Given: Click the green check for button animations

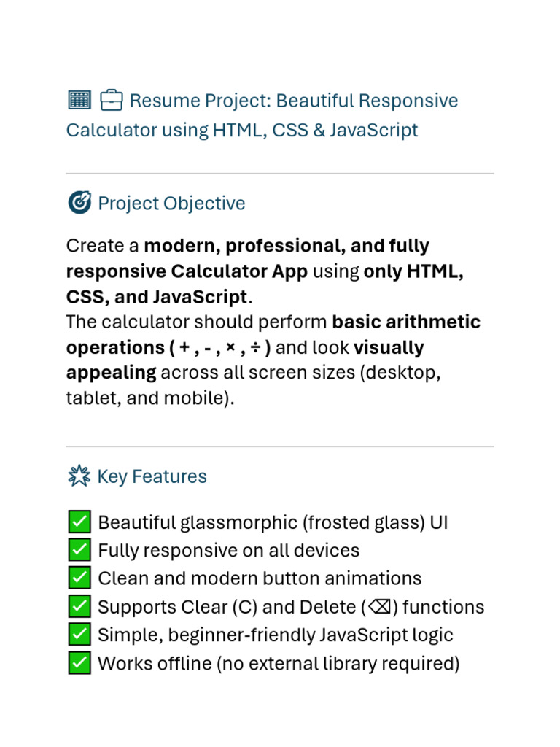Looking at the screenshot, I should point(79,578).
